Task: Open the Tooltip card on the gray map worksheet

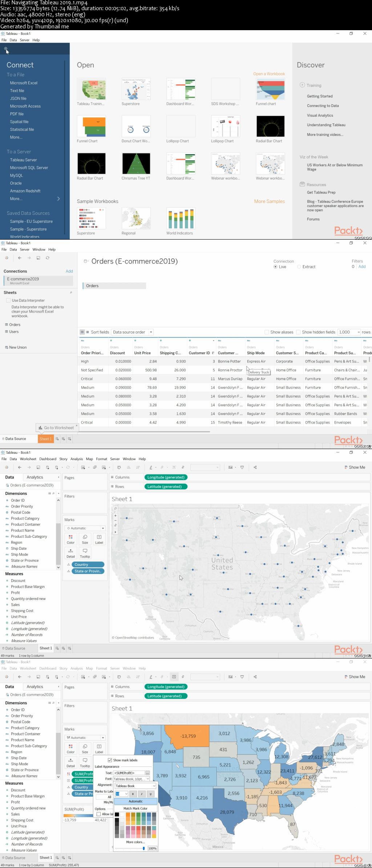Action: (x=85, y=553)
